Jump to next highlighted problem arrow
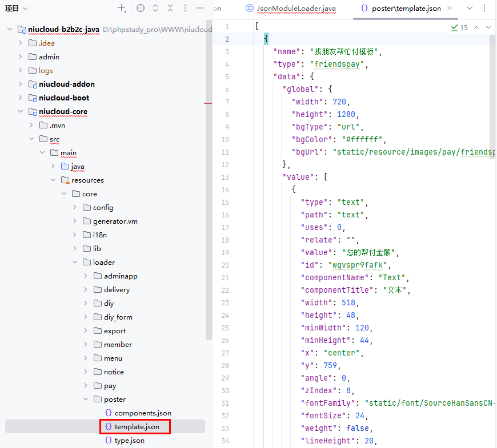Viewport: 497px width, 448px height. tap(490, 27)
